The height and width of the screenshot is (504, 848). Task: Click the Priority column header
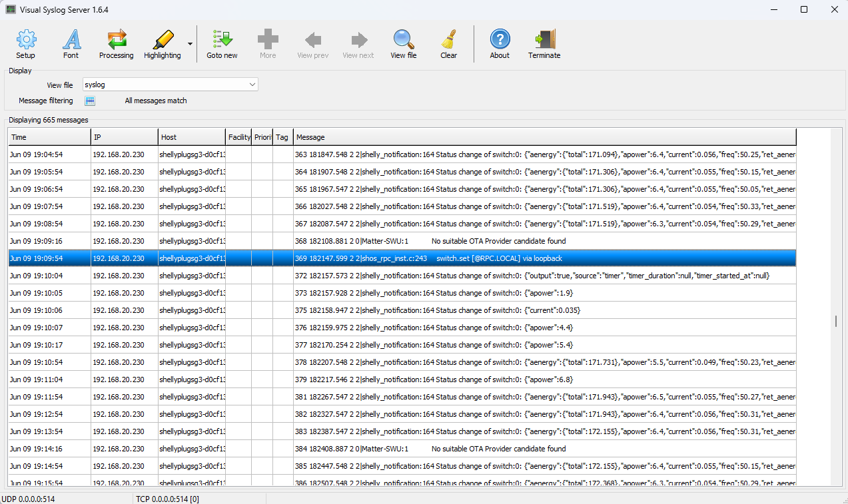coord(262,137)
